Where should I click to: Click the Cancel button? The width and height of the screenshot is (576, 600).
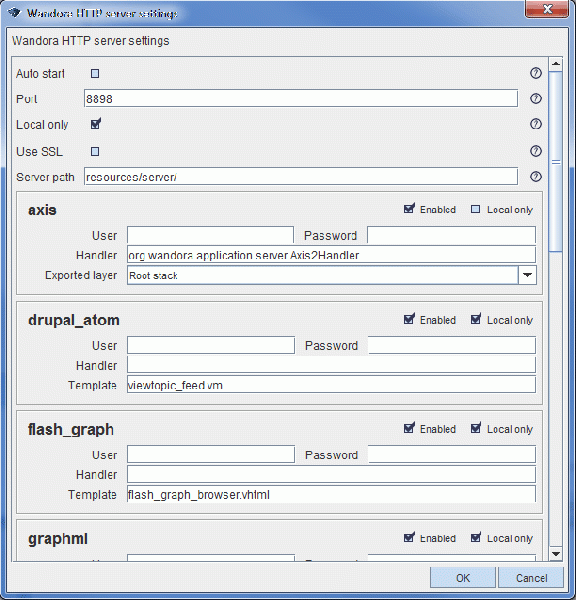tap(531, 577)
